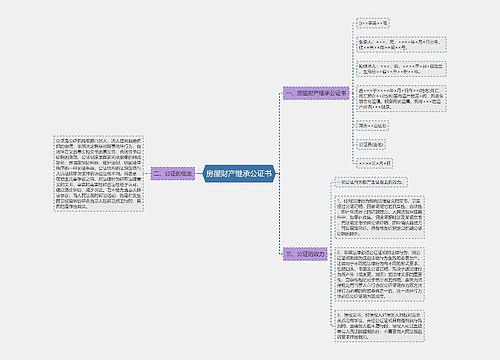Select the long 公证 definition text box on left
The image size is (500, 360).
click(x=99, y=173)
